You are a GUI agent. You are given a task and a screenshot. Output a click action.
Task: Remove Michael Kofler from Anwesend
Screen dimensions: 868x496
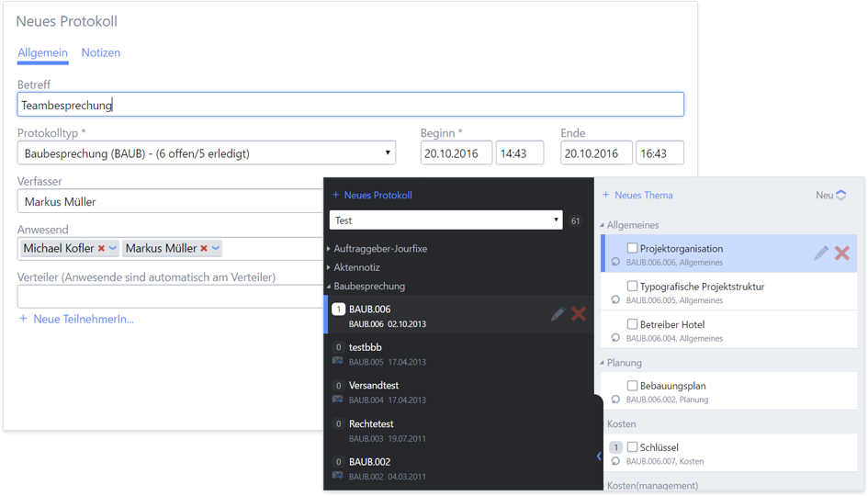point(101,249)
